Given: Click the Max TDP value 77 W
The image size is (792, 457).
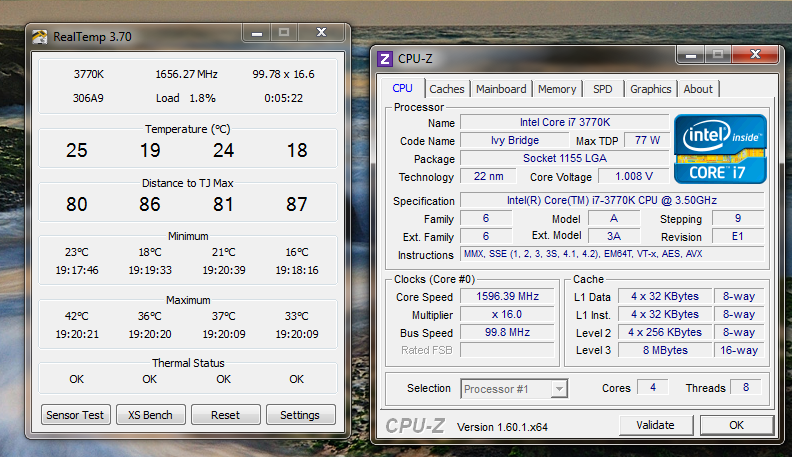Looking at the screenshot, I should 647,140.
